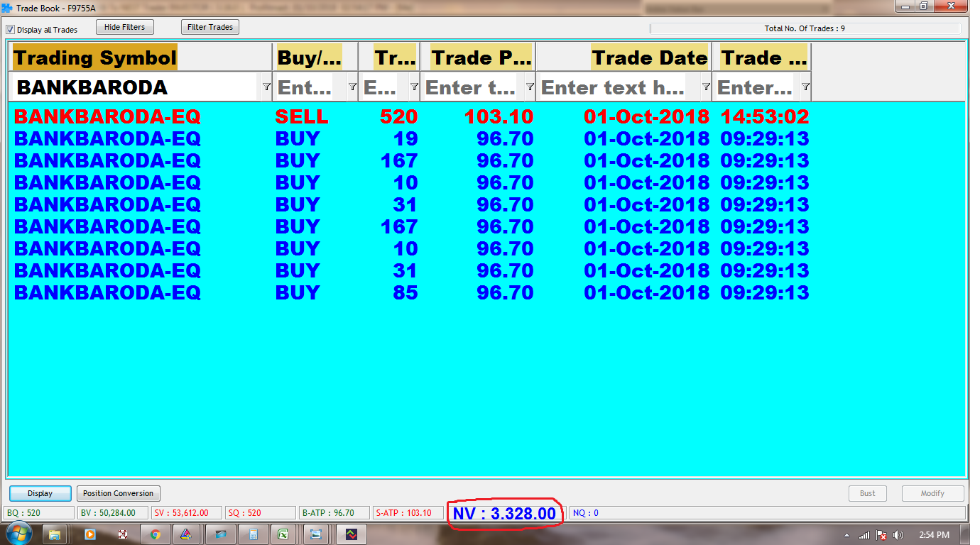Open the colorful triangle app on taskbar
This screenshot has height=545, width=980.
tap(185, 534)
